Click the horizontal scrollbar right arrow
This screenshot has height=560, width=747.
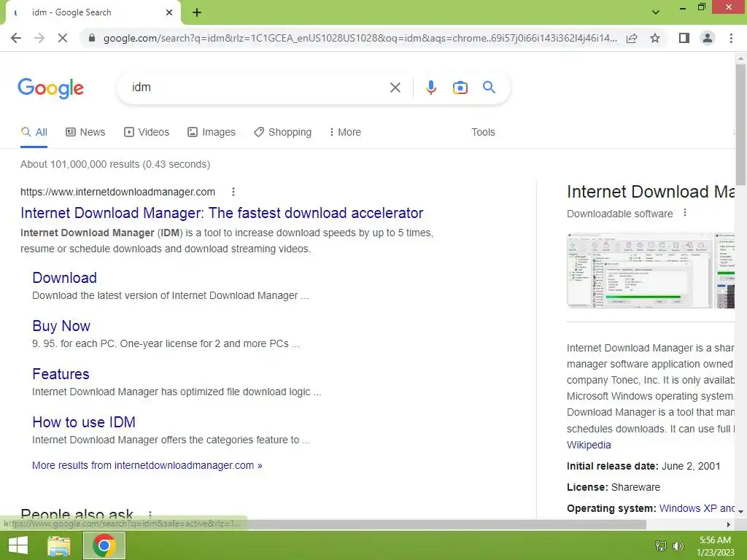coord(729,524)
